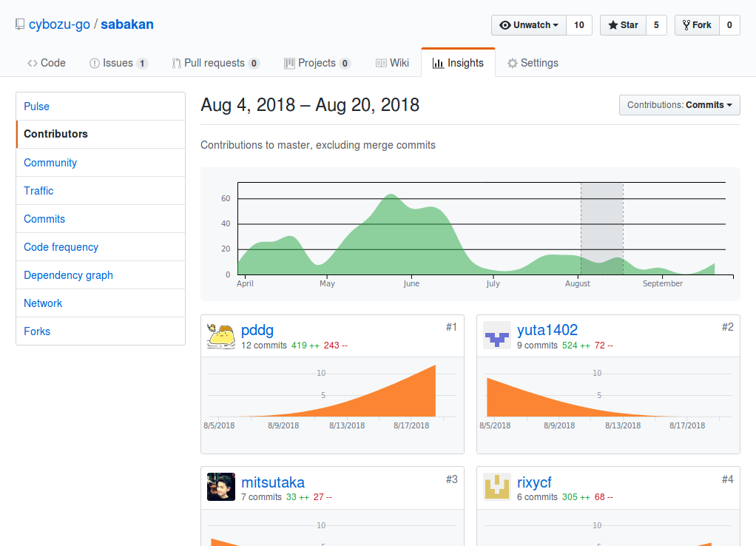This screenshot has height=546, width=756.
Task: Open Code frequency in sidebar
Action: coord(101,247)
